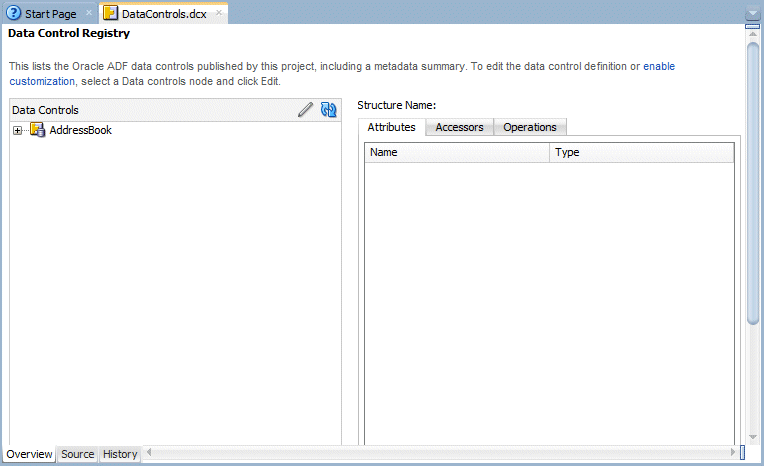
Task: Click the help icon on Start Page tab
Action: point(13,13)
